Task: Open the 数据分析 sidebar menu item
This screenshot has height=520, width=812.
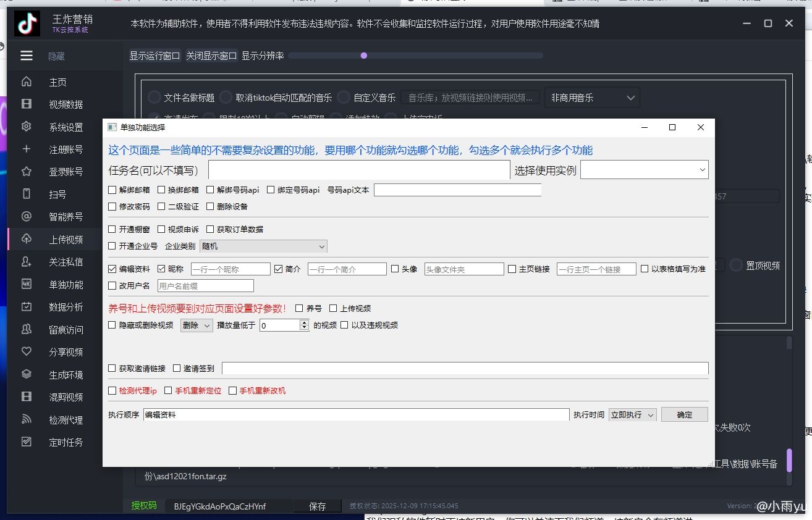Action: click(x=66, y=307)
